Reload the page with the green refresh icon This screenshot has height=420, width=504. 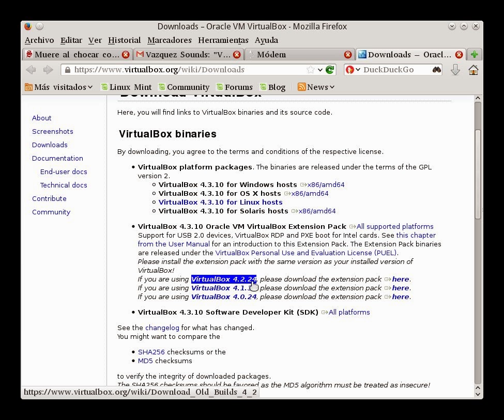[330, 70]
